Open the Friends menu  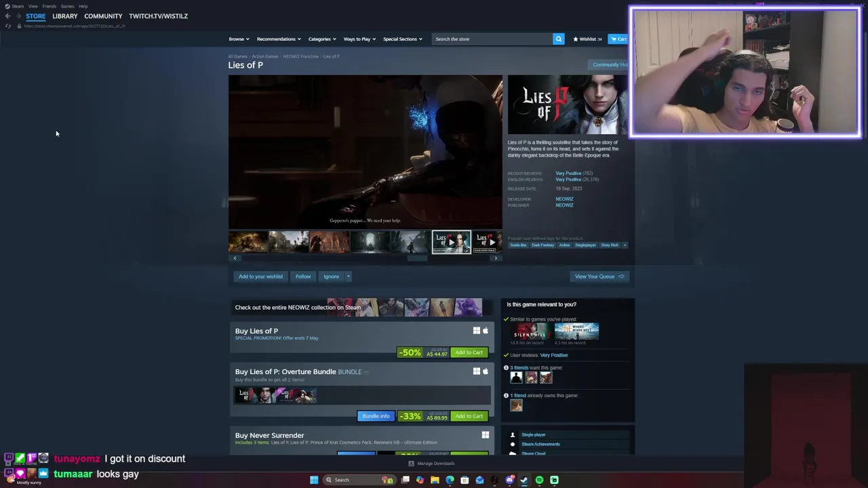click(x=49, y=6)
